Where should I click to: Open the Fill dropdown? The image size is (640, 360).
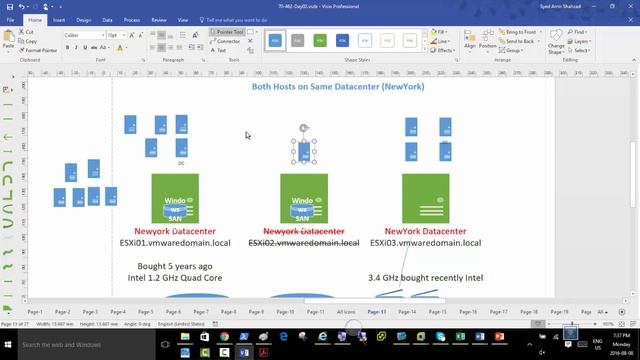[x=439, y=32]
